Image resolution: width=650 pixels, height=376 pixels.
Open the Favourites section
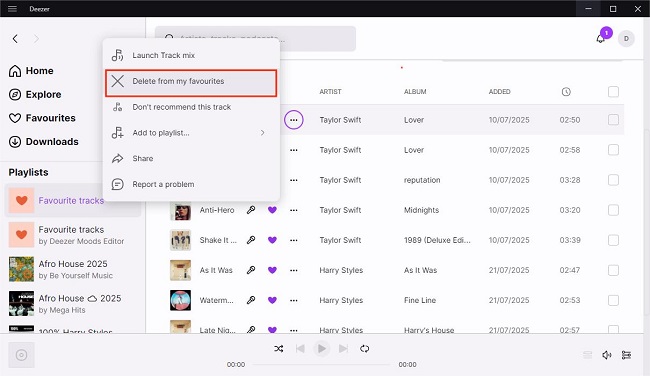pos(42,118)
